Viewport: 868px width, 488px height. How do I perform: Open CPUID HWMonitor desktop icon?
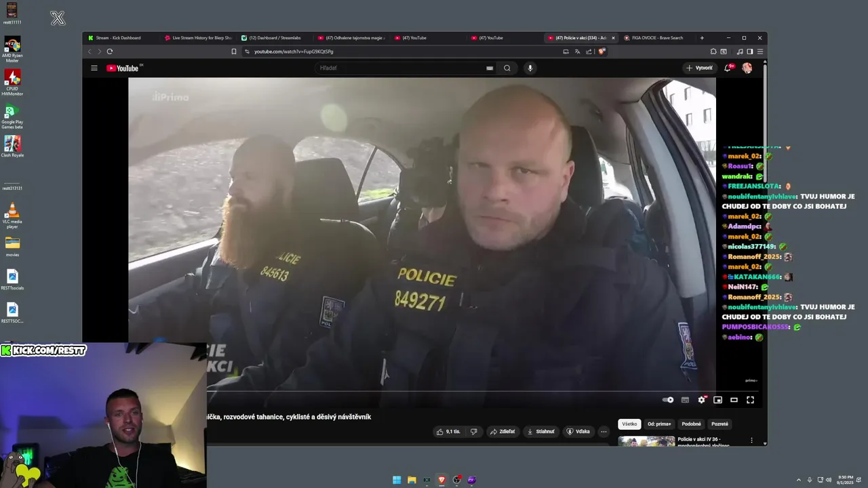[x=12, y=83]
